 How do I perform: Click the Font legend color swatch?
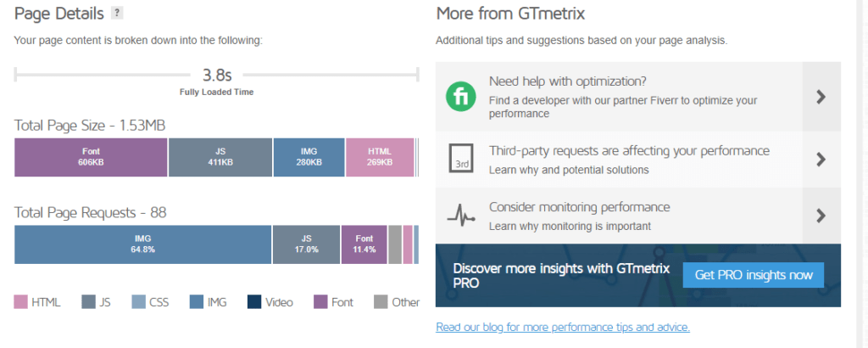[320, 302]
